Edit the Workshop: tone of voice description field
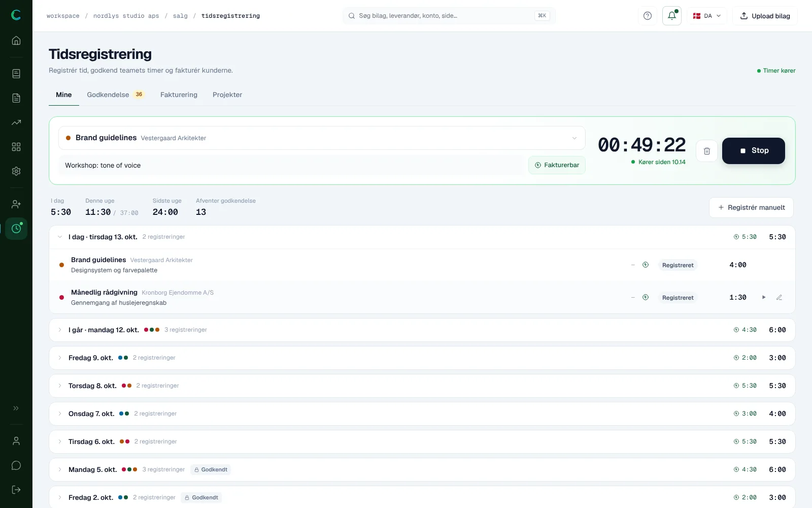The width and height of the screenshot is (812, 508). coord(292,165)
